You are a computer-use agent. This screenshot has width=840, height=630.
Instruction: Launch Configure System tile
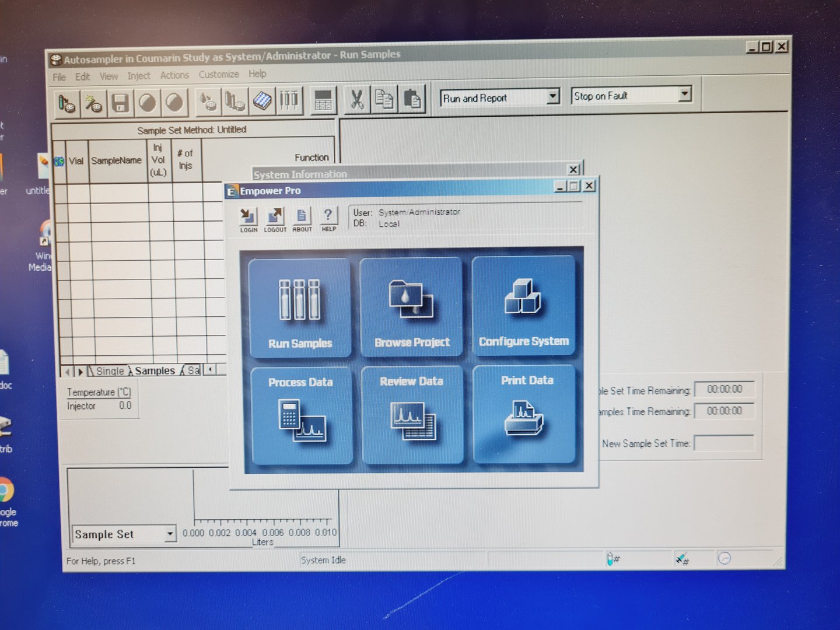coord(523,306)
